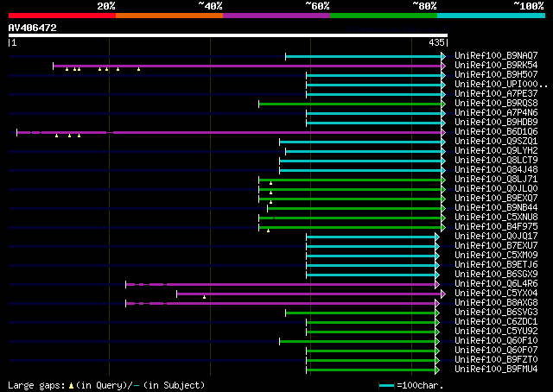Click the UniRef100_UPI000.. truncated label
The width and height of the screenshot is (553, 392).
(501, 85)
